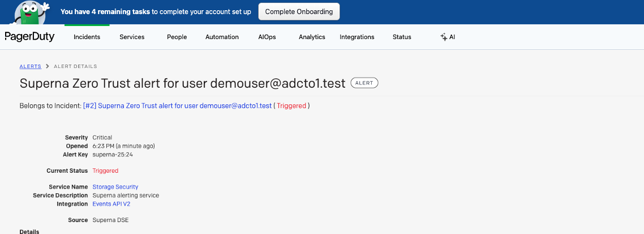Expand the People dropdown menu

tap(177, 37)
